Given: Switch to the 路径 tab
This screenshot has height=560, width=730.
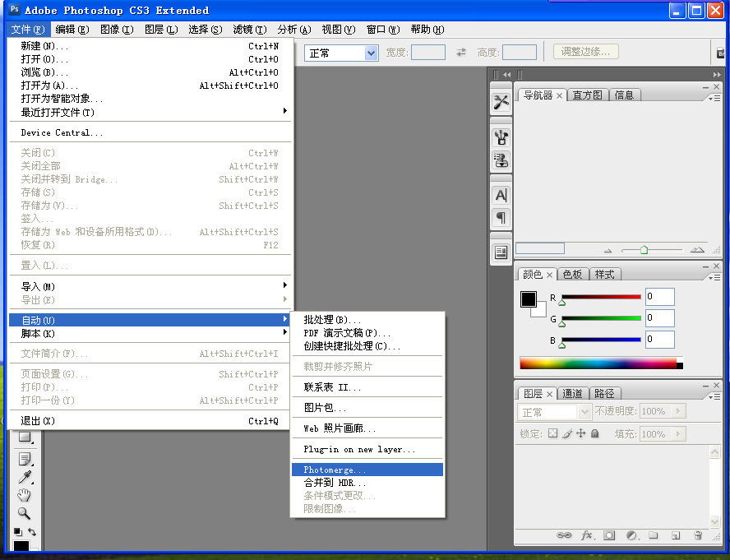Looking at the screenshot, I should [x=605, y=394].
